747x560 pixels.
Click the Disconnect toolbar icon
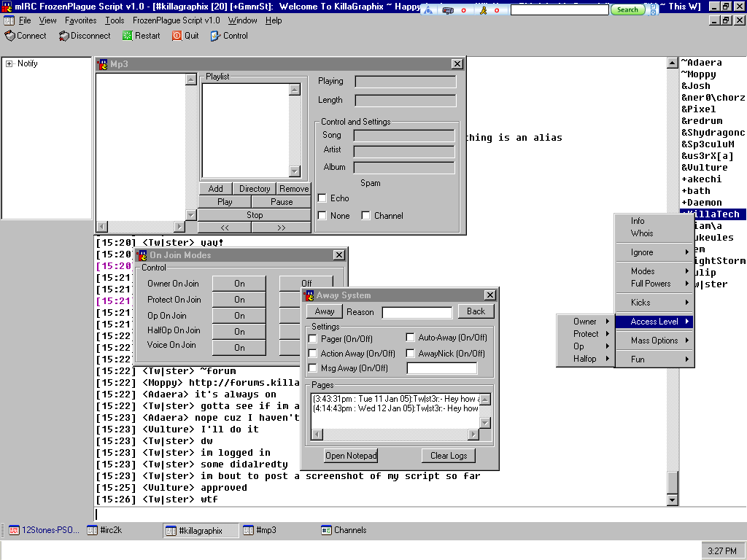[64, 36]
